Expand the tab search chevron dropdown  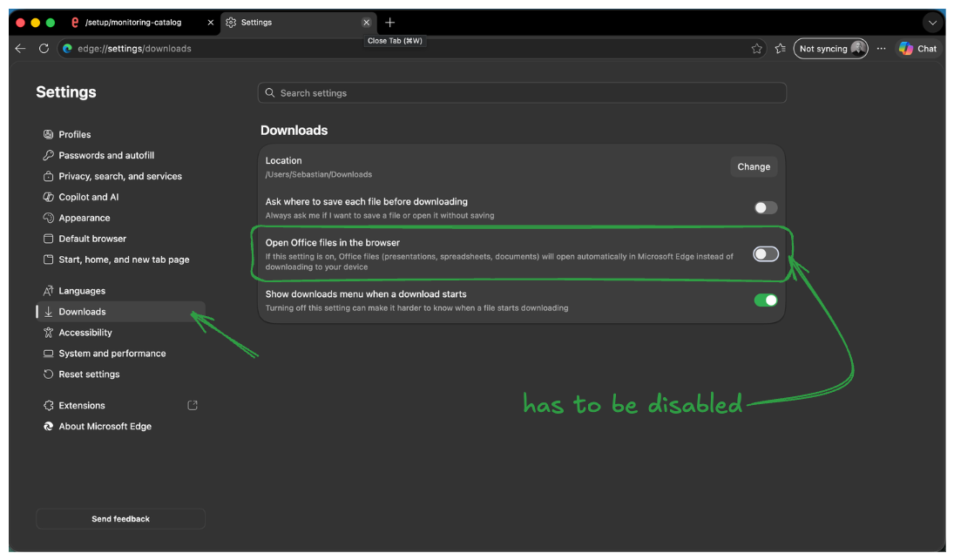(x=932, y=24)
